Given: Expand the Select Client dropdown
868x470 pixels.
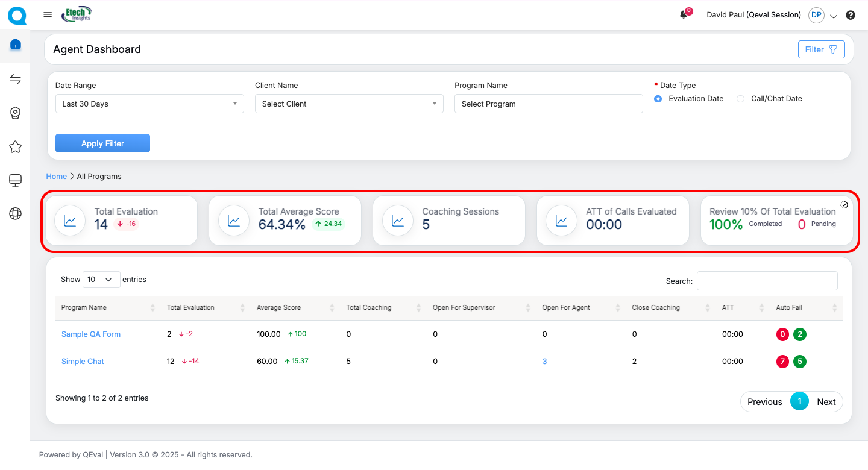Looking at the screenshot, I should click(x=349, y=104).
